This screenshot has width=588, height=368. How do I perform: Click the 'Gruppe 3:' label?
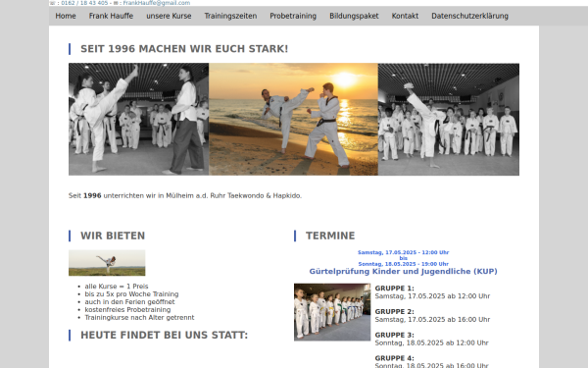(x=395, y=335)
